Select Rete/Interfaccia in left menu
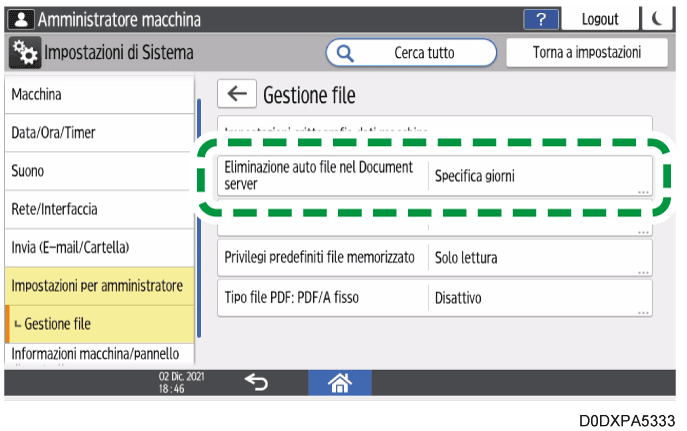The image size is (687, 431). (97, 210)
